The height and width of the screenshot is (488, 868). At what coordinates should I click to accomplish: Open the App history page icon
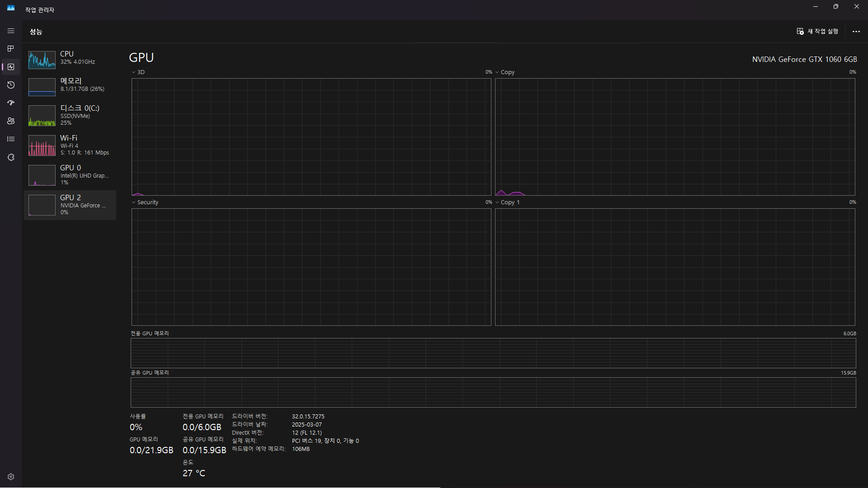11,85
